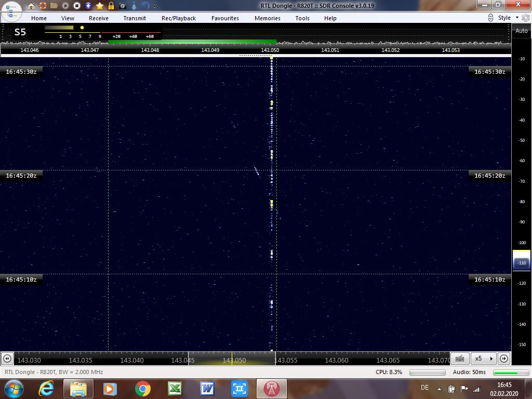This screenshot has width=532, height=399.
Task: Click the CPU: 8.3% status text
Action: click(x=389, y=372)
